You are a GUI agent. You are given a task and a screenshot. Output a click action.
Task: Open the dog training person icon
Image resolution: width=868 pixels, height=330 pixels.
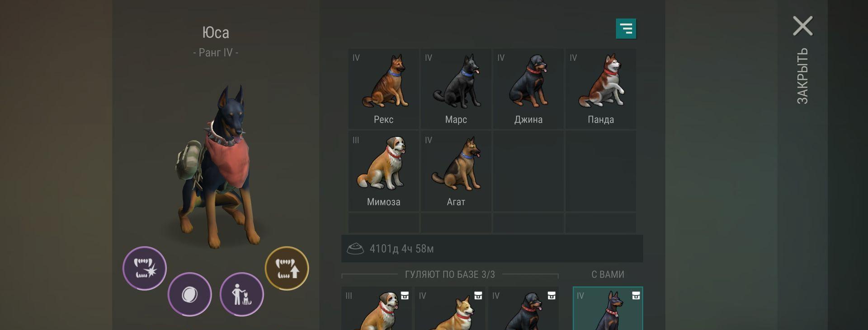click(241, 294)
